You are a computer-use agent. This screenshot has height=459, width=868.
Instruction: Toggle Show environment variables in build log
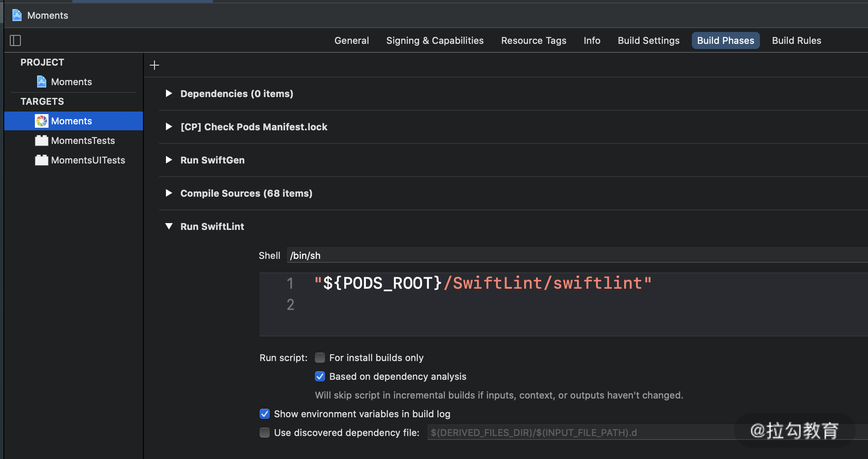[265, 414]
